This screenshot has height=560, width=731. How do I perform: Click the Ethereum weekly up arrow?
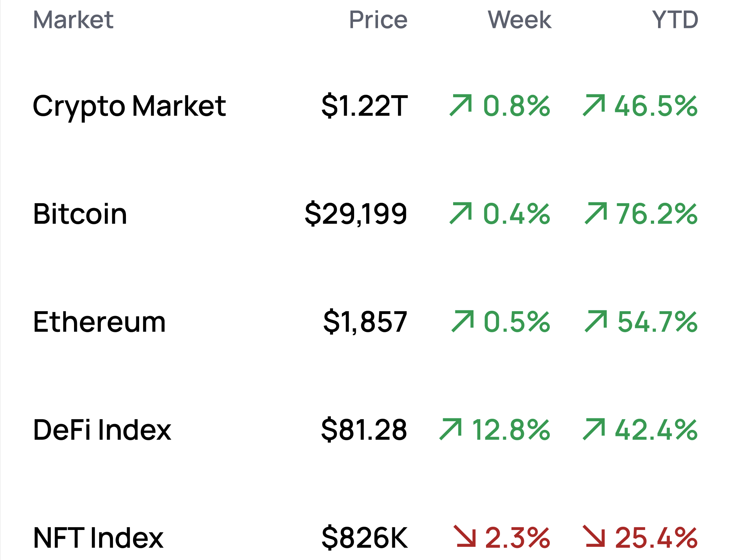point(462,321)
